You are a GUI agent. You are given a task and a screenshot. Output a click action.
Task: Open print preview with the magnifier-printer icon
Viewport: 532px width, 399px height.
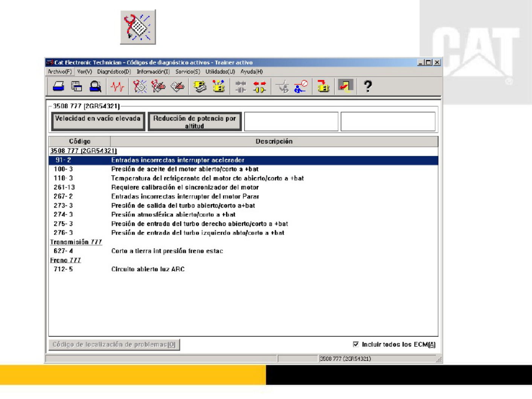point(95,87)
